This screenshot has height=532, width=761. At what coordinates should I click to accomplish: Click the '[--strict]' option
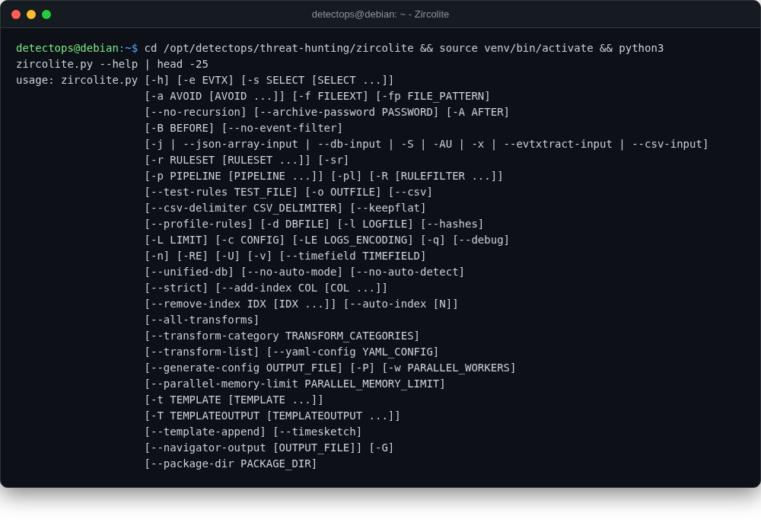(x=177, y=288)
